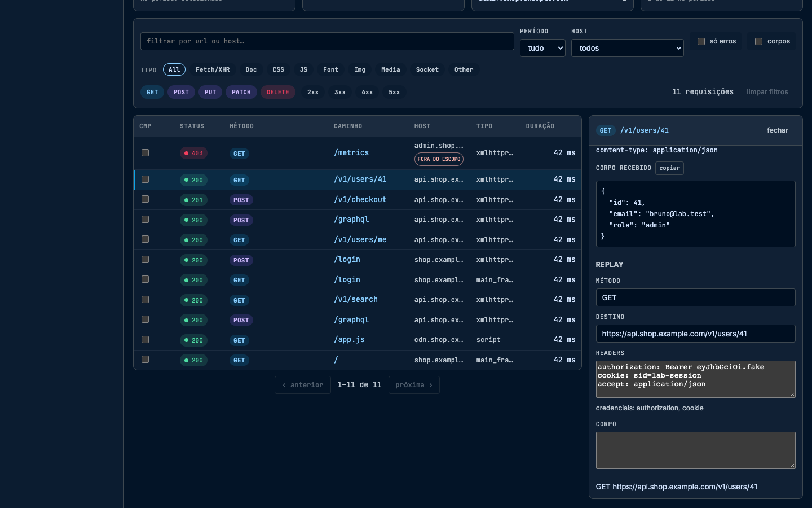The width and height of the screenshot is (812, 508).
Task: Filter by 4xx status codes
Action: click(x=367, y=92)
